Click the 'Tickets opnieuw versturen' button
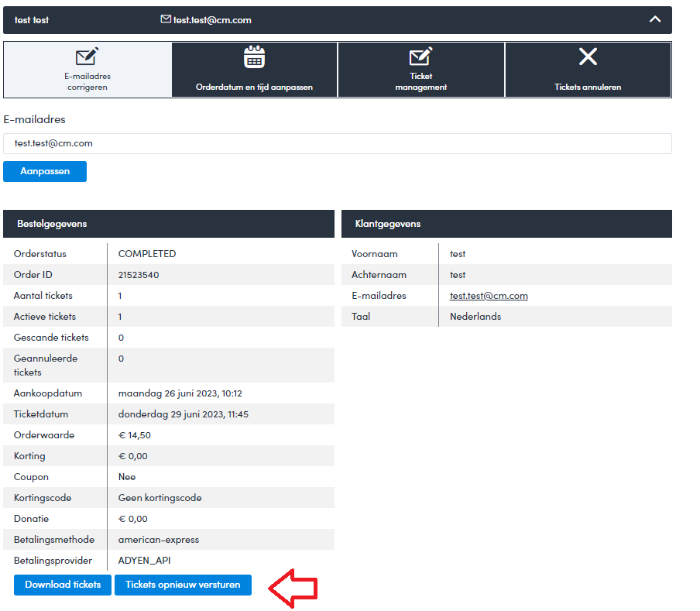This screenshot has height=611, width=700. coord(183,585)
